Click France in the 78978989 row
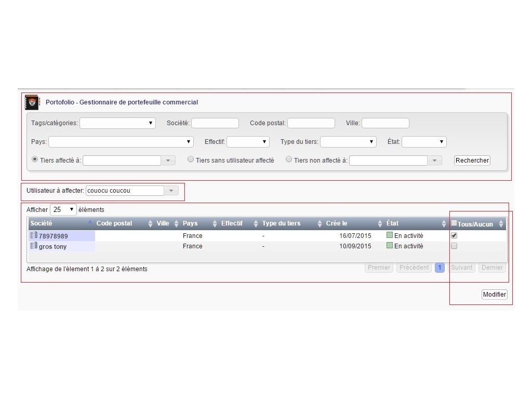The width and height of the screenshot is (532, 399). 192,236
